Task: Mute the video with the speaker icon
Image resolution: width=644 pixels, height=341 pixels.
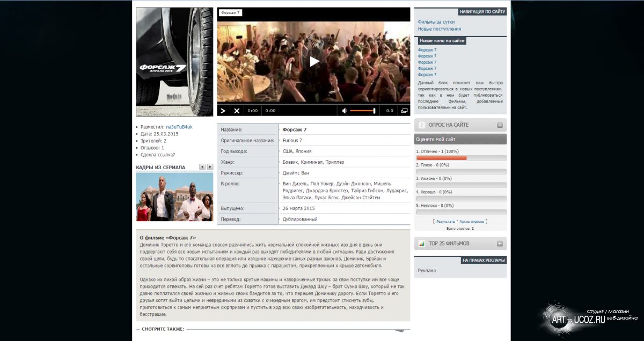Action: (x=344, y=111)
